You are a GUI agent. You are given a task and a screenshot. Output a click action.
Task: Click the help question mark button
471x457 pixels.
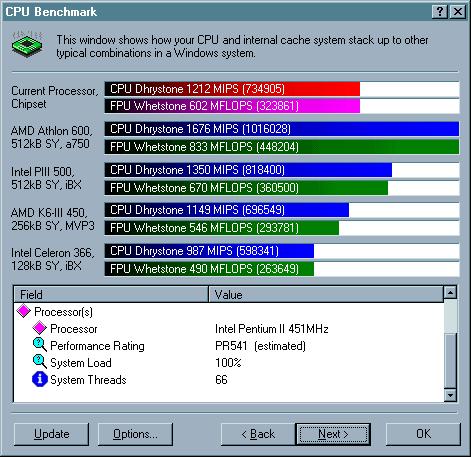(x=440, y=12)
